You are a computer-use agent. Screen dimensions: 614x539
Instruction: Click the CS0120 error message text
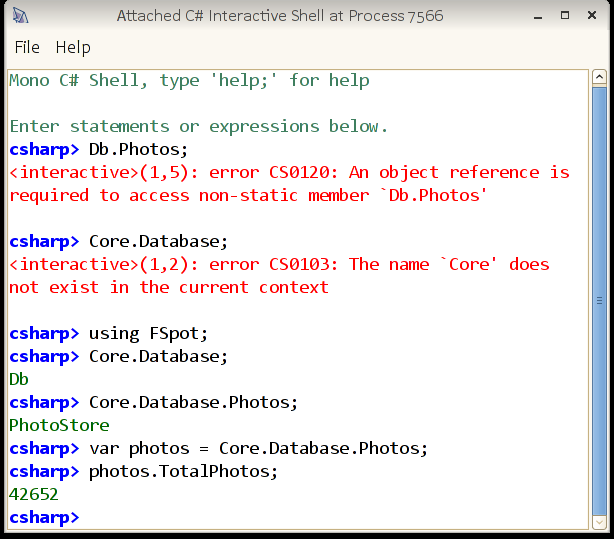click(289, 184)
